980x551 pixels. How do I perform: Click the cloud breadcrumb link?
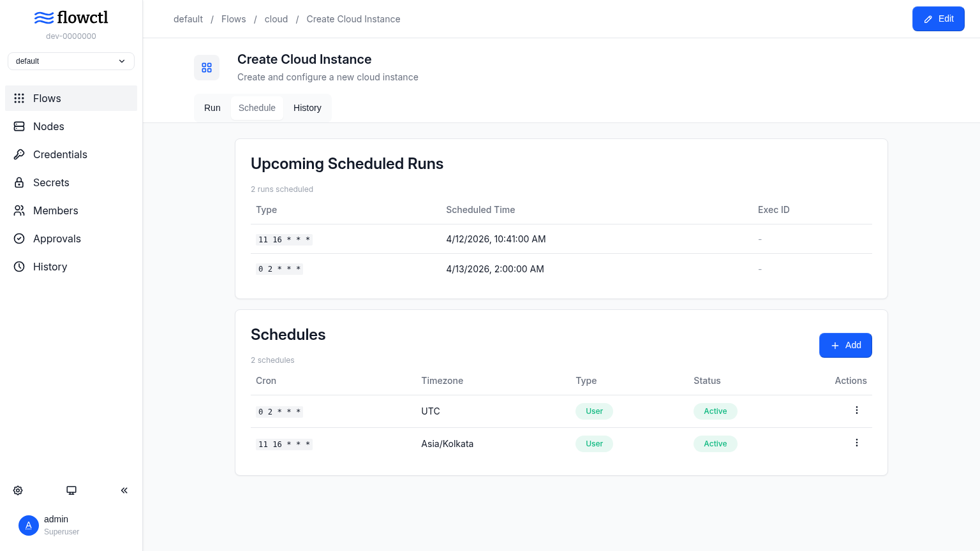point(276,19)
